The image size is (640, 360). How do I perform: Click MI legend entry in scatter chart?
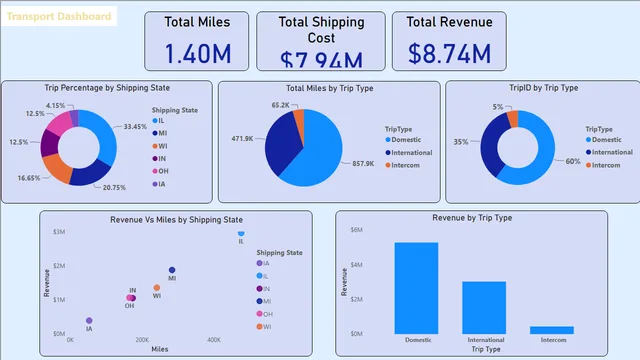264,301
